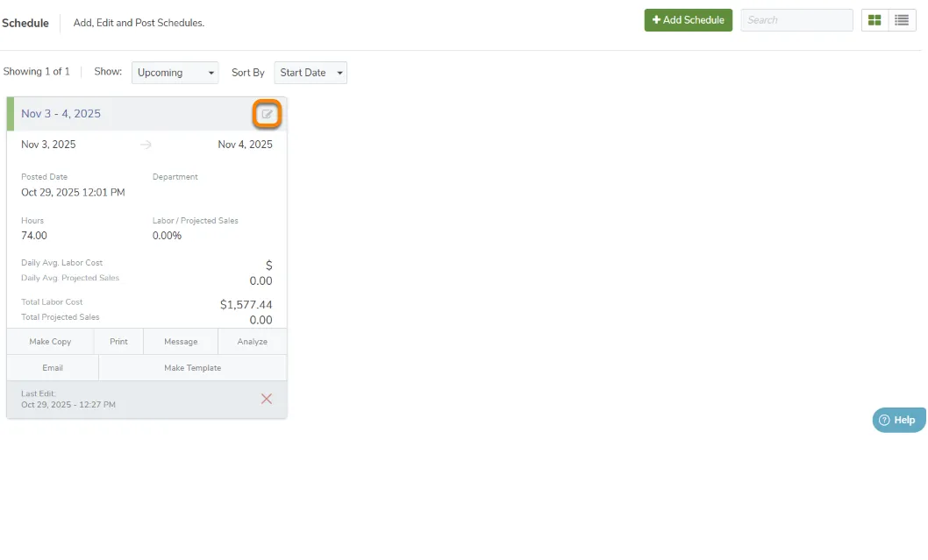Open the Nov 3 - 4, 2025 schedule title
Screen dimensions: 928x560
61,114
